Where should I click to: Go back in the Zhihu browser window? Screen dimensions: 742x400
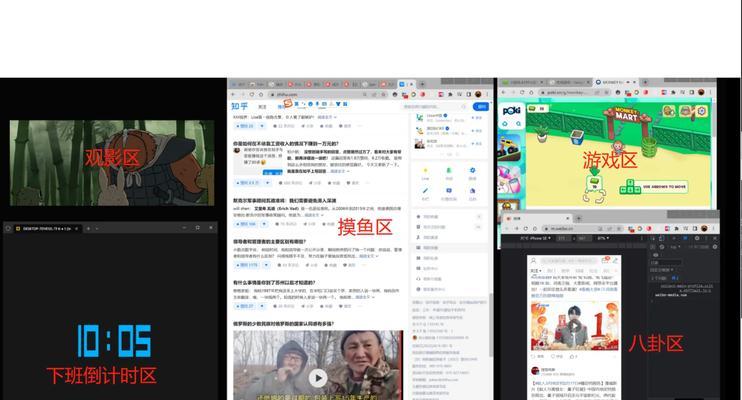pos(233,95)
